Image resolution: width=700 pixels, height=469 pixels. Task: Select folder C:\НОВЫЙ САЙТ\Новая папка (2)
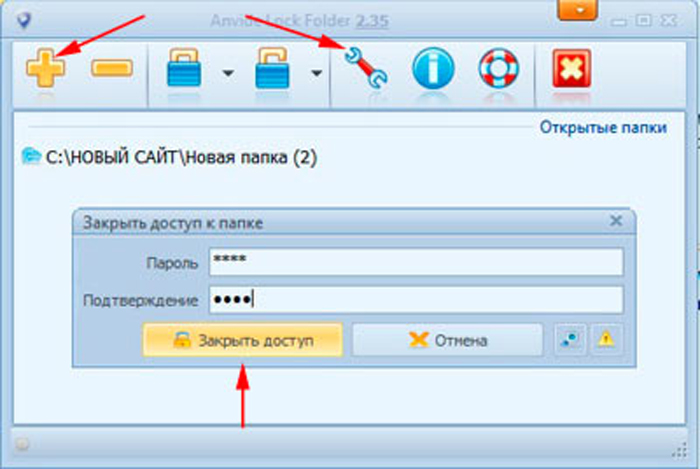click(x=180, y=156)
